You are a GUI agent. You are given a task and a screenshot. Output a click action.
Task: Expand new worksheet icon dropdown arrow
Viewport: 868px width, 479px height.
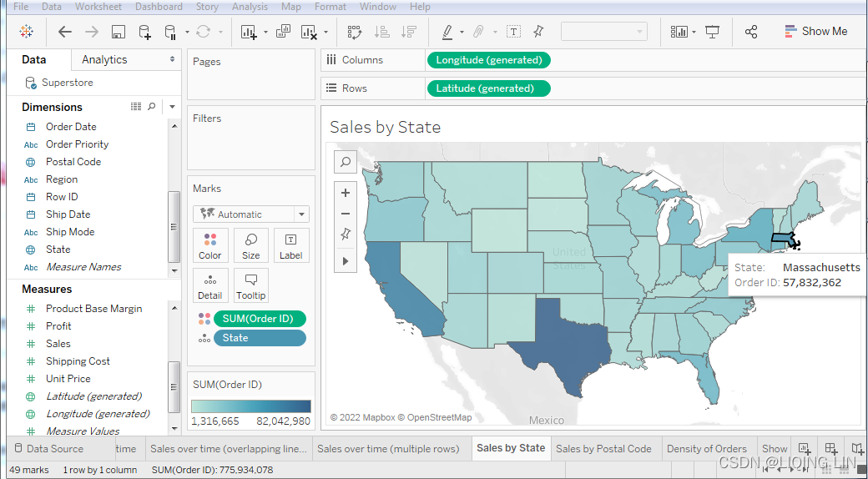coord(265,32)
